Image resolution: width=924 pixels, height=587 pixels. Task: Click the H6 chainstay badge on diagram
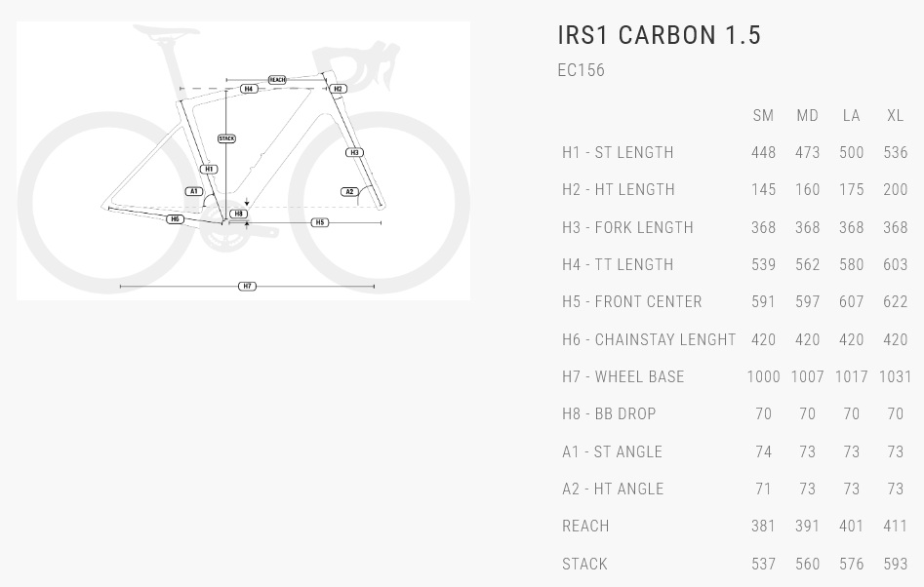[x=176, y=219]
